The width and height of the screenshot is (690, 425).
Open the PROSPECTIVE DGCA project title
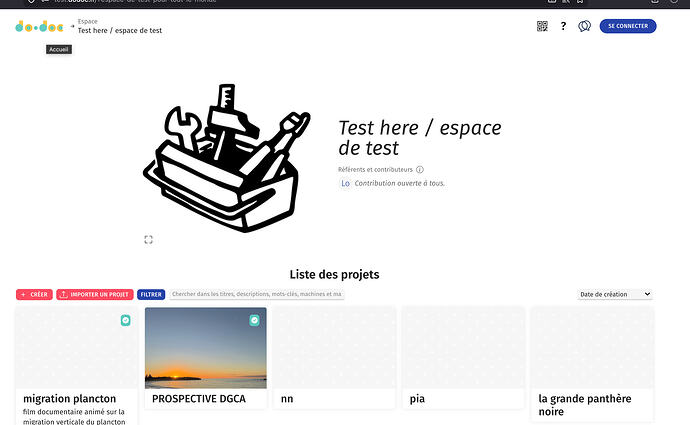coord(199,399)
